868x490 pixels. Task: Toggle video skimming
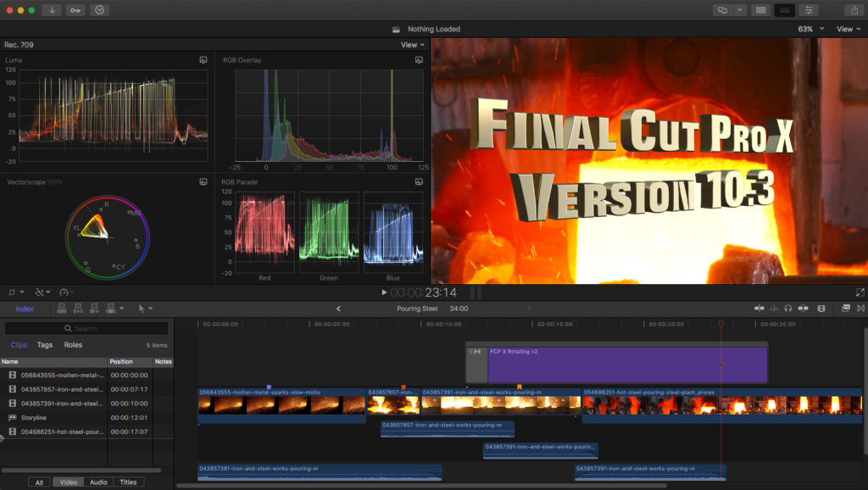pos(759,309)
